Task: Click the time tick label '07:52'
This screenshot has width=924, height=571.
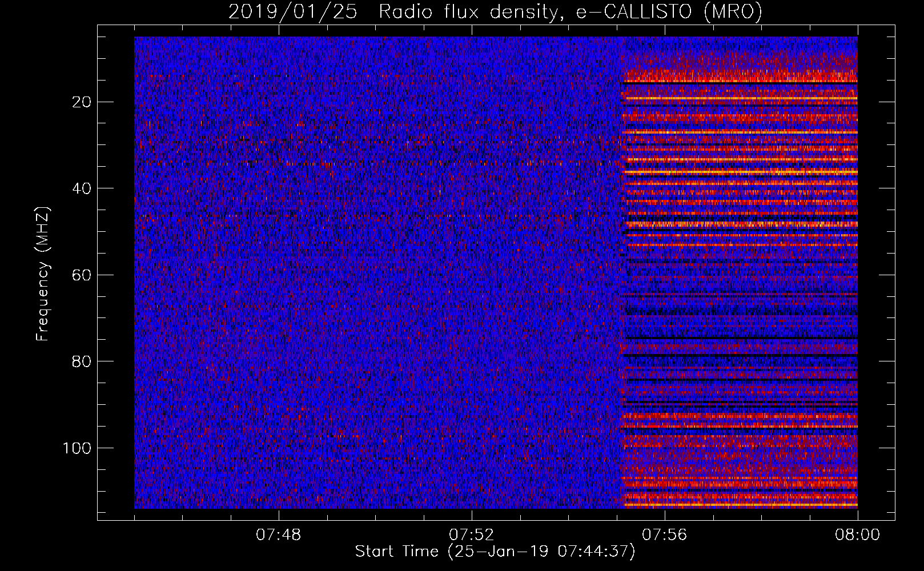Action: [471, 535]
